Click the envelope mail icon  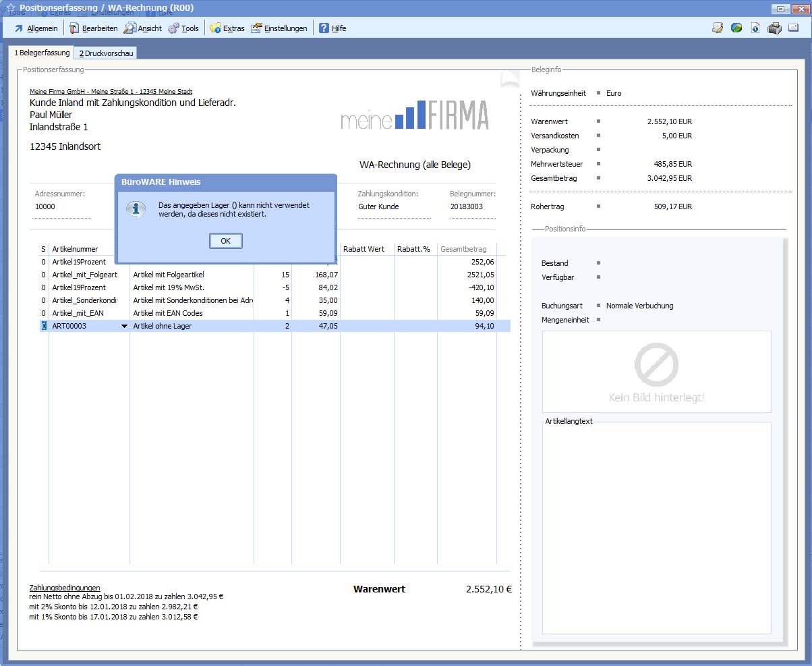point(794,28)
